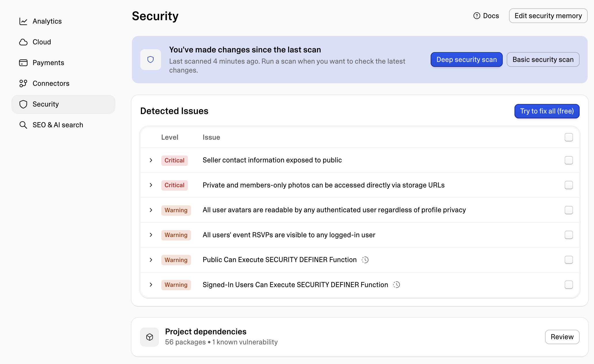Image resolution: width=594 pixels, height=364 pixels.
Task: Expand the Private members-only photos issue
Action: pos(151,185)
